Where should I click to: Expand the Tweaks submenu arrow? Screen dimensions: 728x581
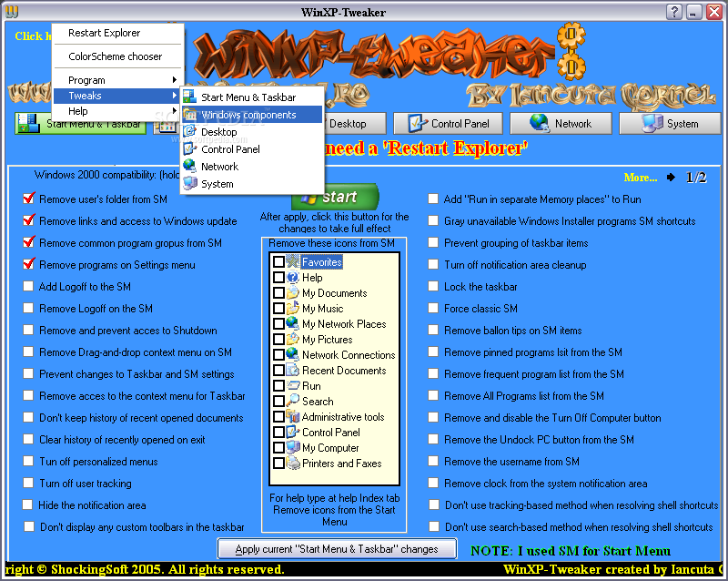tap(175, 96)
